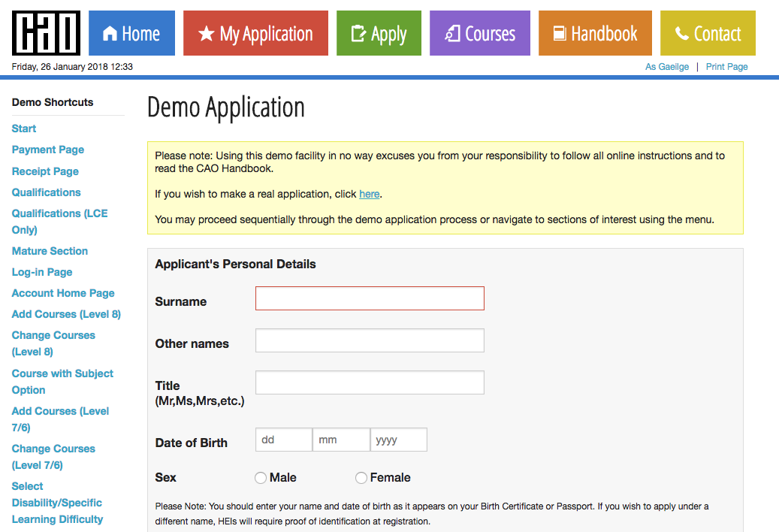Open the Mature Section shortcut

coord(50,251)
